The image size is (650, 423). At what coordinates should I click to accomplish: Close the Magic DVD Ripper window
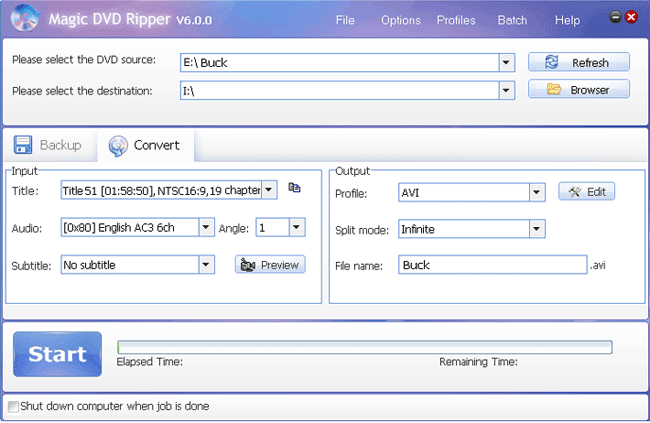pyautogui.click(x=631, y=17)
